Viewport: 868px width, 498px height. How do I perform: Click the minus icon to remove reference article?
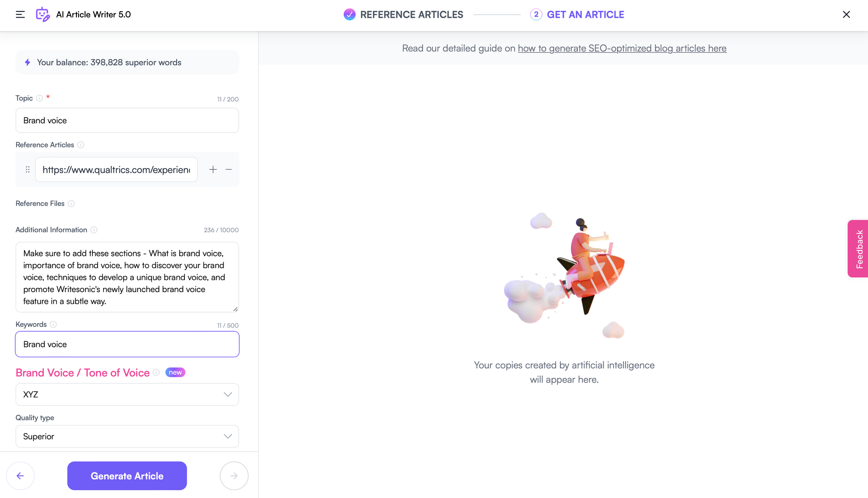[228, 169]
